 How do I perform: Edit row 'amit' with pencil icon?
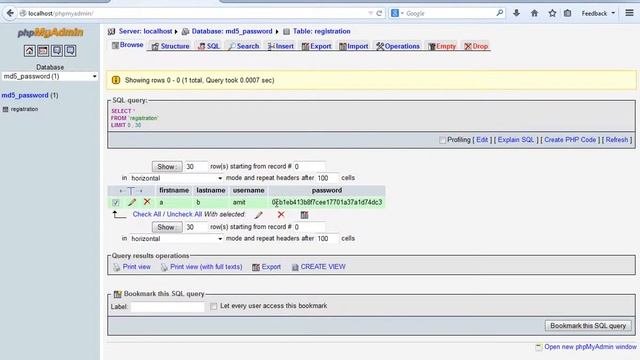pos(132,202)
